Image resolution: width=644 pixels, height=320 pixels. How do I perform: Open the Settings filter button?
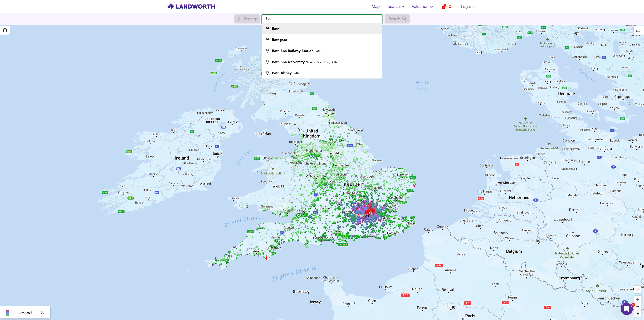click(x=247, y=19)
